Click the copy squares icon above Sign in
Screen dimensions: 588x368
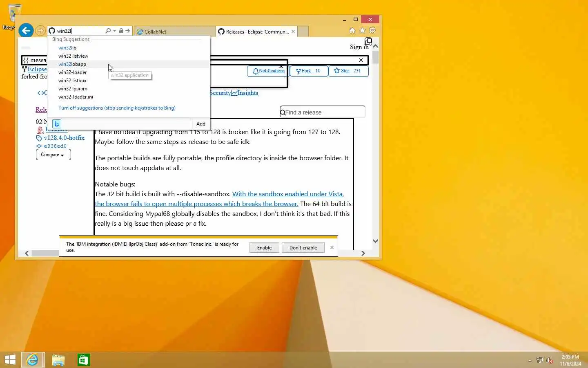tap(368, 41)
